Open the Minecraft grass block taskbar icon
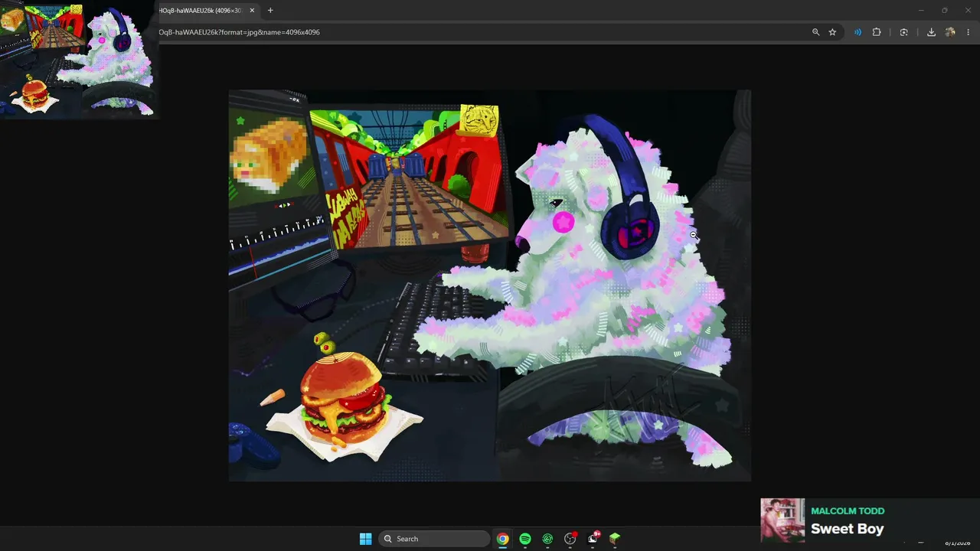This screenshot has width=980, height=551. (x=615, y=539)
